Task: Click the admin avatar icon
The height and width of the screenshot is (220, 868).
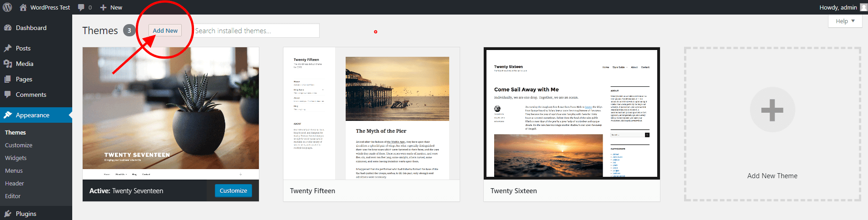Action: [x=863, y=7]
